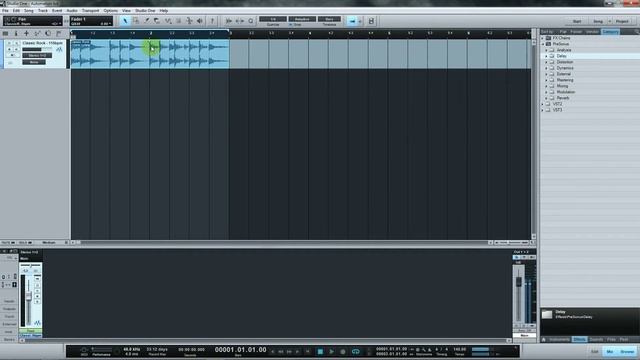The width and height of the screenshot is (640, 360).
Task: Click the Add Tracks plus icon
Action: [27, 33]
